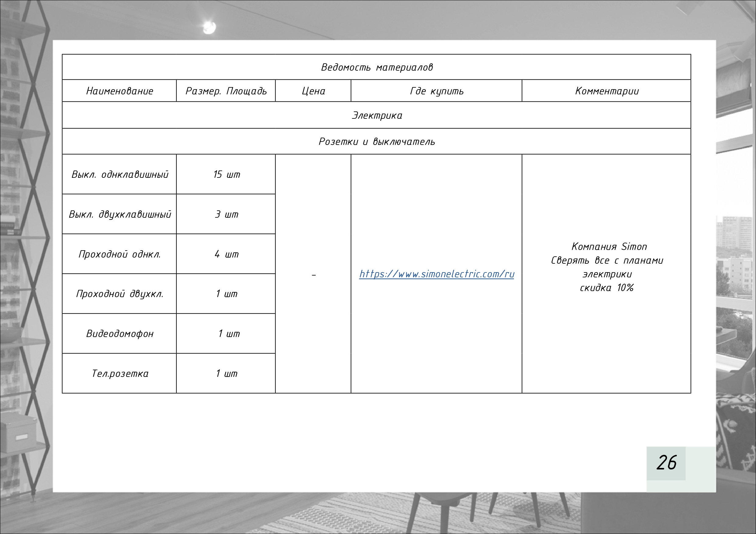The image size is (756, 534).
Task: Click the 'Цена' column header
Action: coord(313,91)
